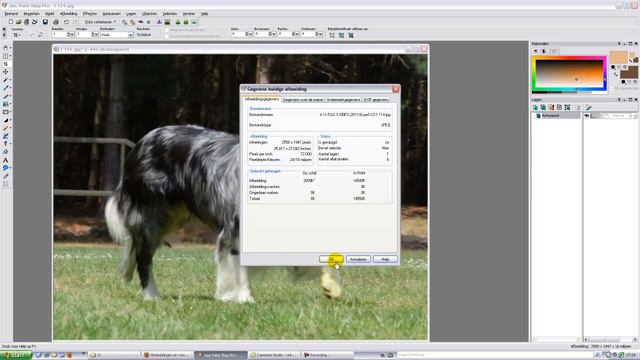Open the Afbeelding menu

[x=68, y=13]
